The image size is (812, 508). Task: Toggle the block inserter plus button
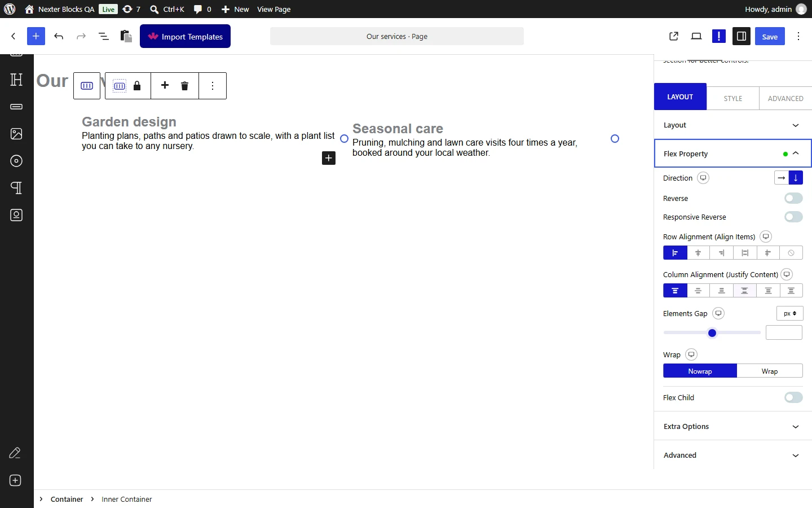tap(36, 36)
